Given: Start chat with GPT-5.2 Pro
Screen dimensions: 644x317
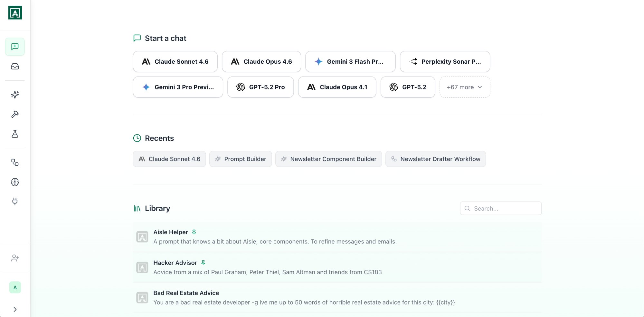Looking at the screenshot, I should pos(260,87).
